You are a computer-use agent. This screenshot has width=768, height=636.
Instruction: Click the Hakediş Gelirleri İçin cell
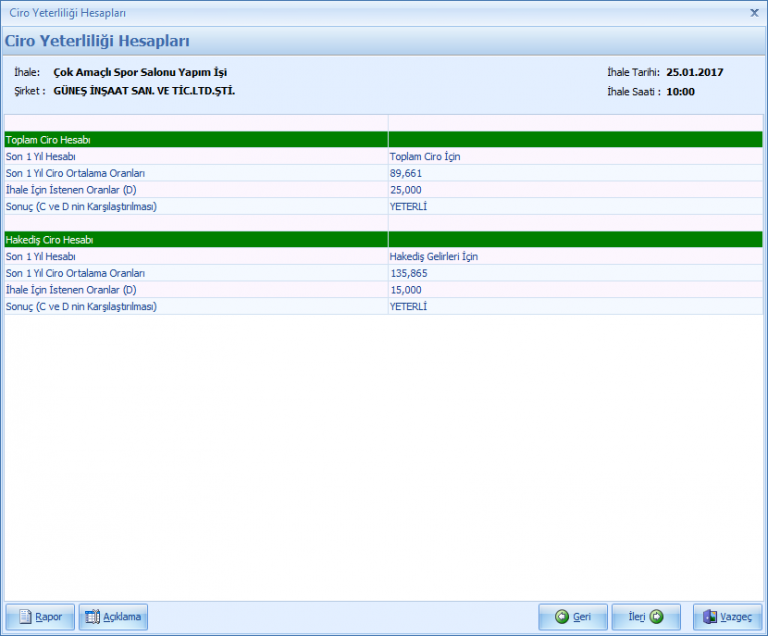tap(433, 257)
